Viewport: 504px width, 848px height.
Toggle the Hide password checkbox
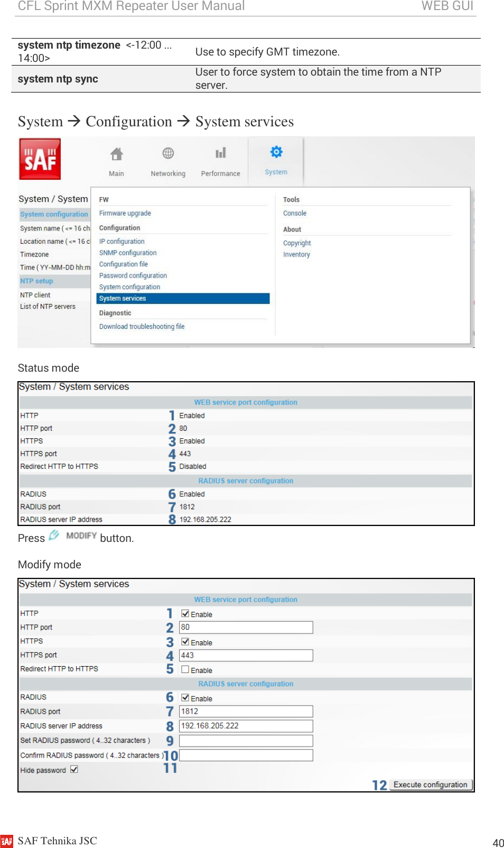coord(74,770)
